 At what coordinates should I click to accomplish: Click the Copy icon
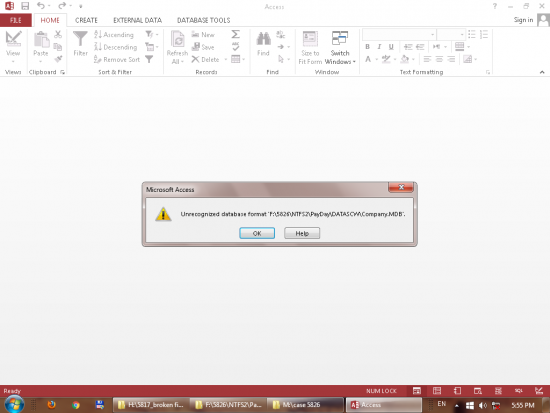pos(58,47)
